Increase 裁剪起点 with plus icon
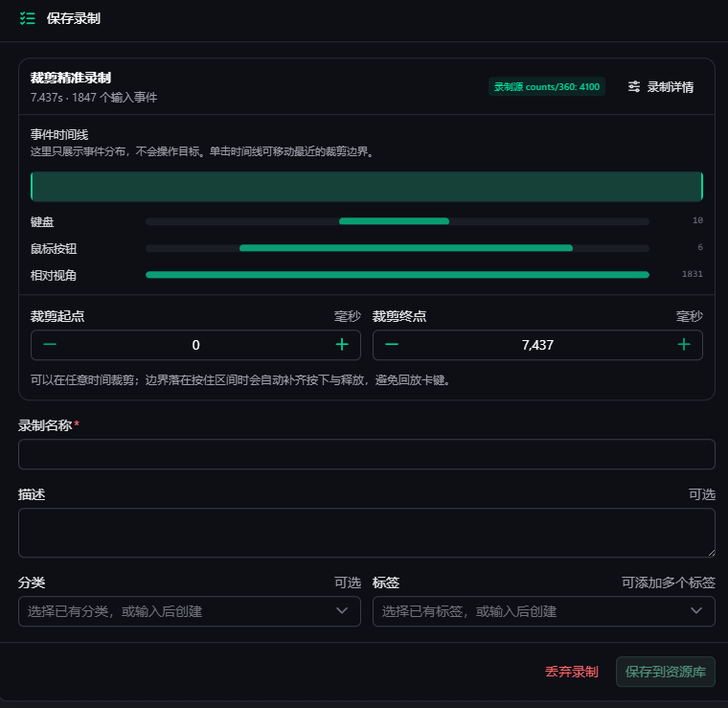This screenshot has height=708, width=728. point(342,345)
